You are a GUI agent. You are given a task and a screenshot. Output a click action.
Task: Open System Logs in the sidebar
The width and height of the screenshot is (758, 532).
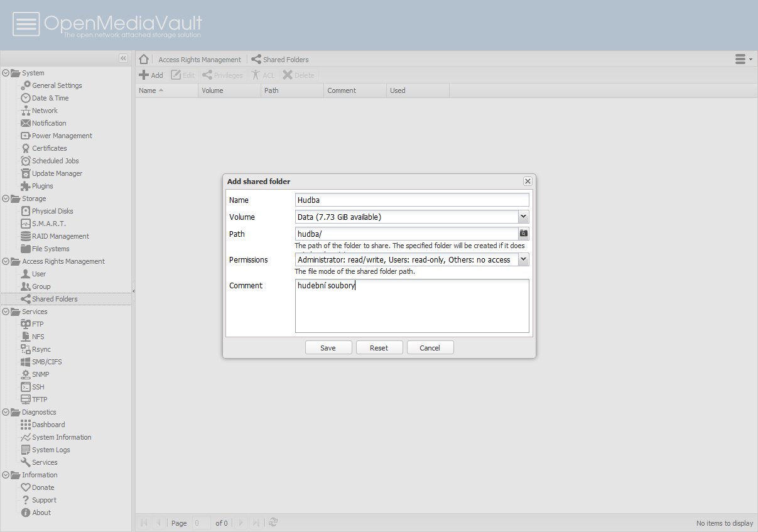coord(51,450)
